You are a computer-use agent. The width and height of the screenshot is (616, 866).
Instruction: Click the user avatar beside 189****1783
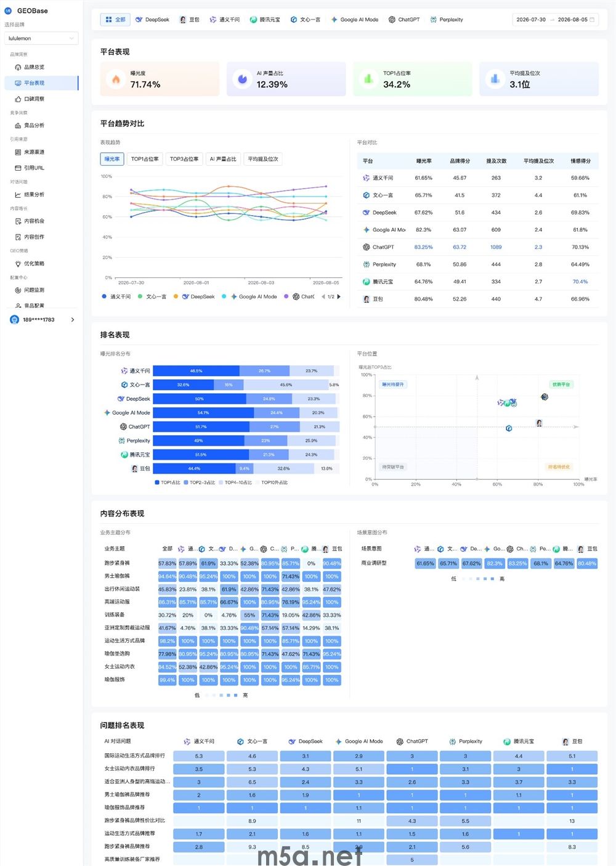click(15, 319)
